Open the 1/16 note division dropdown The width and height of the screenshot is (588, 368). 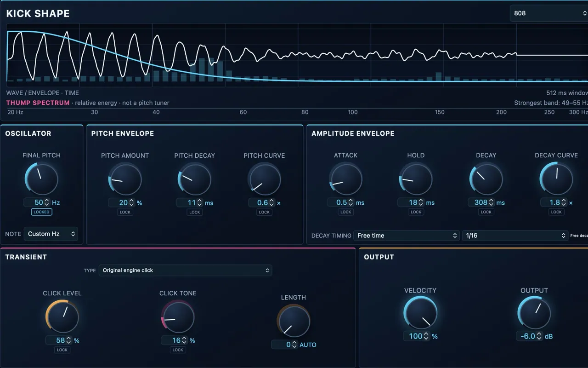pyautogui.click(x=515, y=236)
